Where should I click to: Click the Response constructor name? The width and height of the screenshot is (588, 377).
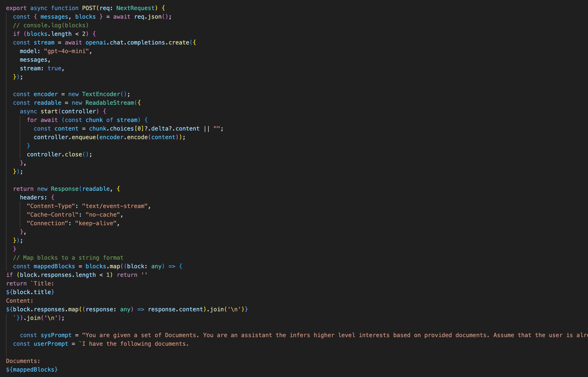(65, 189)
